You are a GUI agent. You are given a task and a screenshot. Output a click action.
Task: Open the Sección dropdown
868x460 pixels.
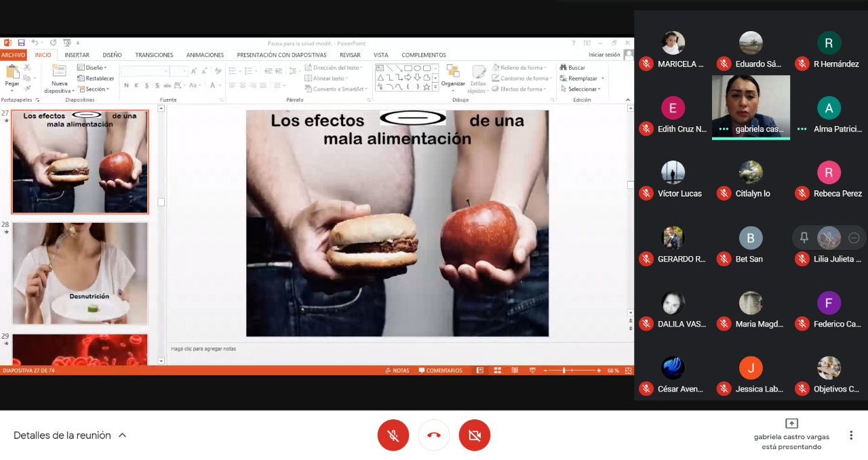pos(95,89)
